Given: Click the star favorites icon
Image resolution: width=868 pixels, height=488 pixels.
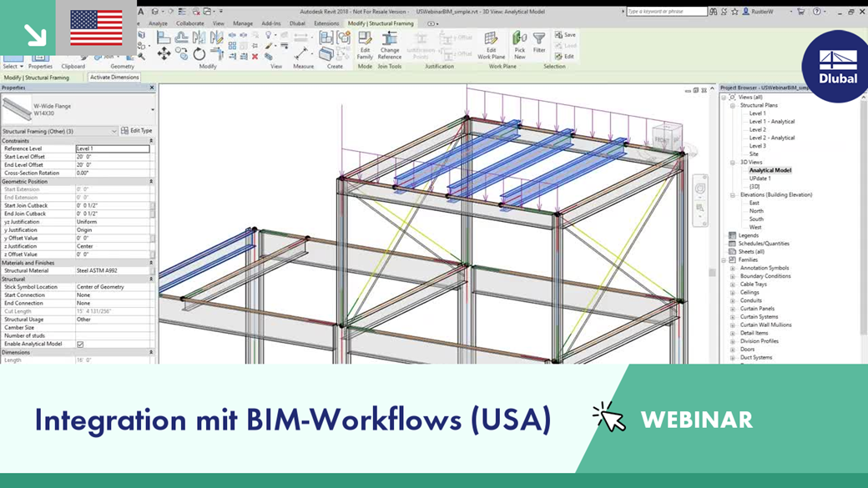Looking at the screenshot, I should (x=734, y=11).
